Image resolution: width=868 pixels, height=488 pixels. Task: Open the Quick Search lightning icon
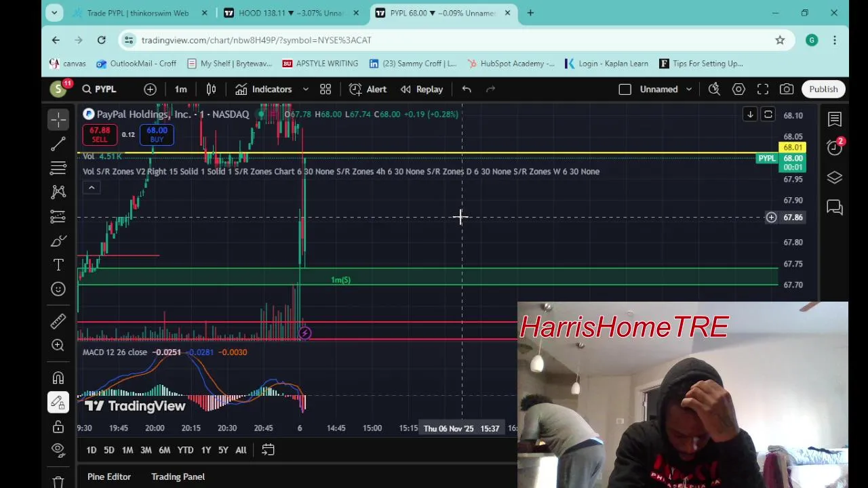tap(714, 89)
